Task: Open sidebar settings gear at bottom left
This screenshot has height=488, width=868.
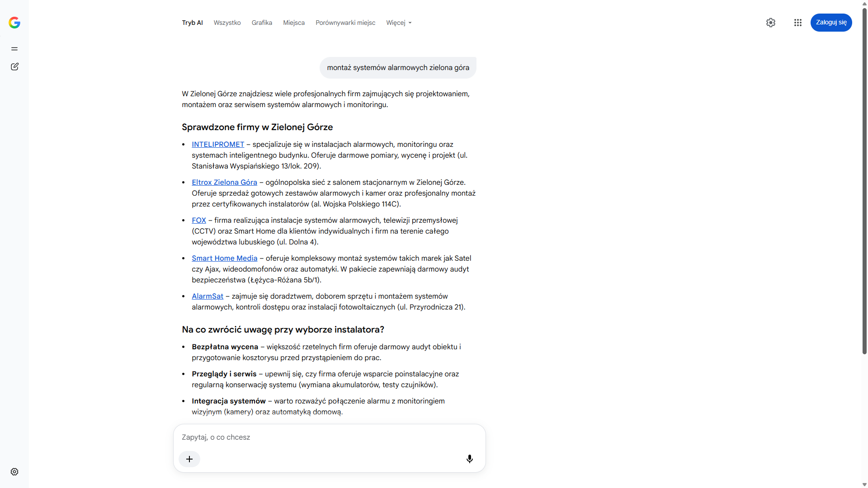Action: pyautogui.click(x=14, y=472)
